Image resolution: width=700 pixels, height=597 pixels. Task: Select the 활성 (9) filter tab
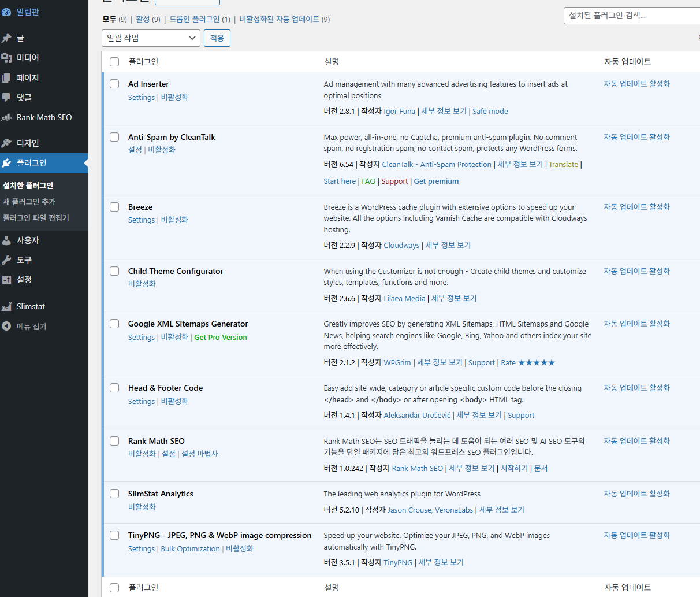click(x=148, y=19)
